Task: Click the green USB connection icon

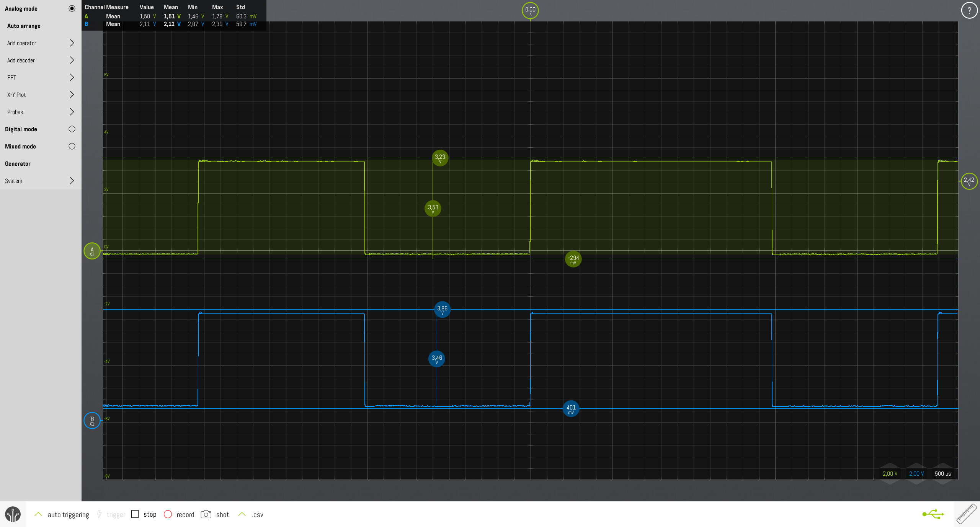Action: (x=933, y=514)
